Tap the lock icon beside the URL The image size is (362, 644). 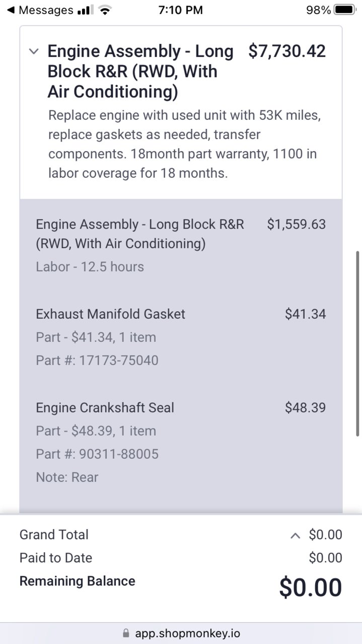point(126,633)
